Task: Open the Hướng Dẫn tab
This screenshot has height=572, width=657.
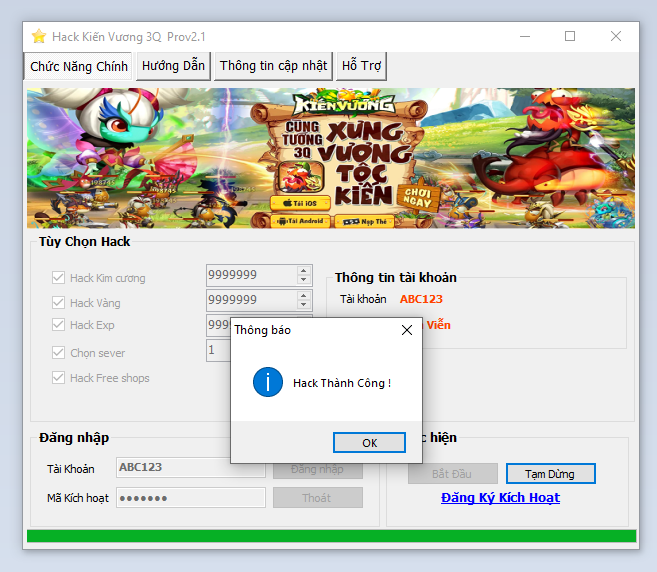Action: click(x=173, y=66)
